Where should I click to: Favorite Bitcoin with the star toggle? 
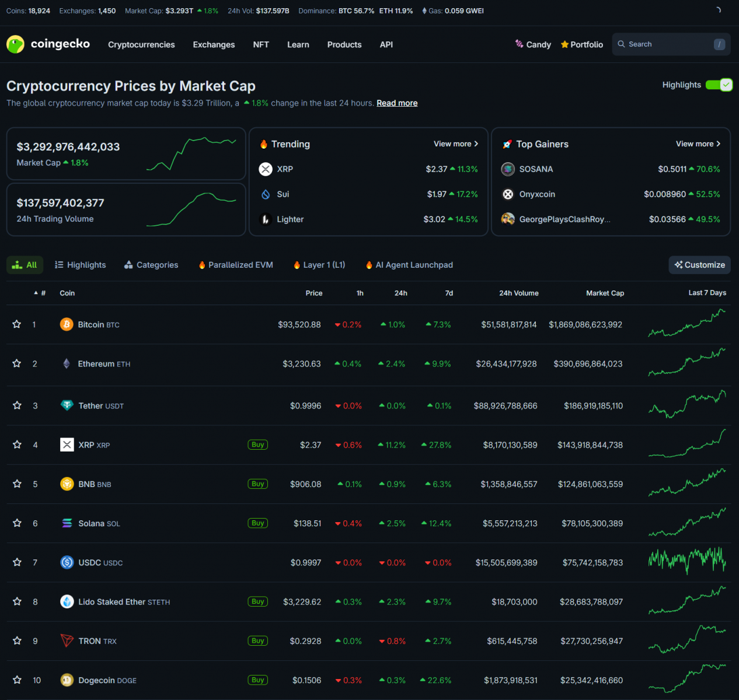tap(17, 324)
